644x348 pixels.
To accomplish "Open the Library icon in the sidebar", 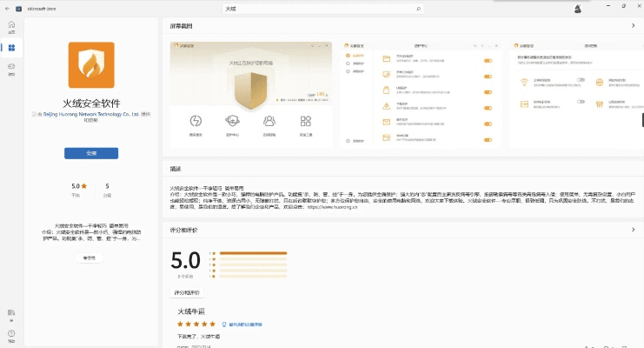I will tap(11, 315).
